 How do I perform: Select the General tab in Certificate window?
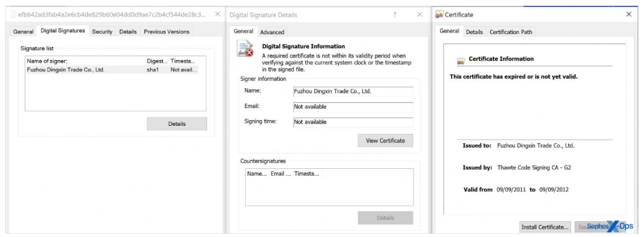tap(450, 31)
